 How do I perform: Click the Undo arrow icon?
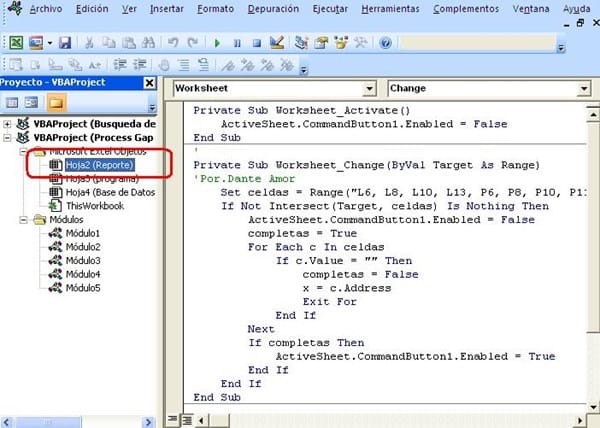[173, 42]
